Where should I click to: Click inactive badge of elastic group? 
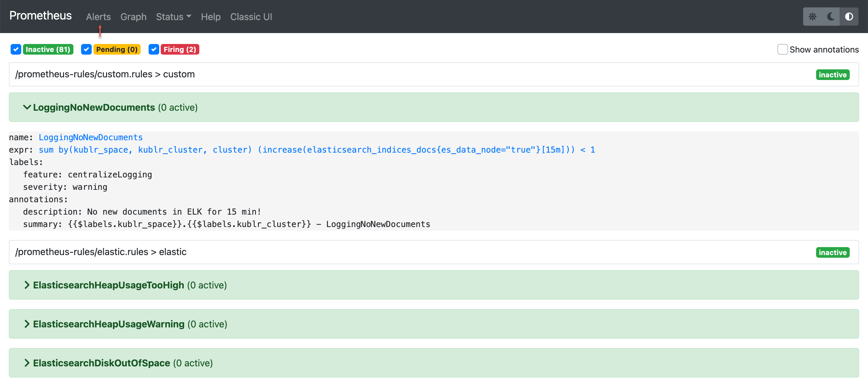point(833,252)
